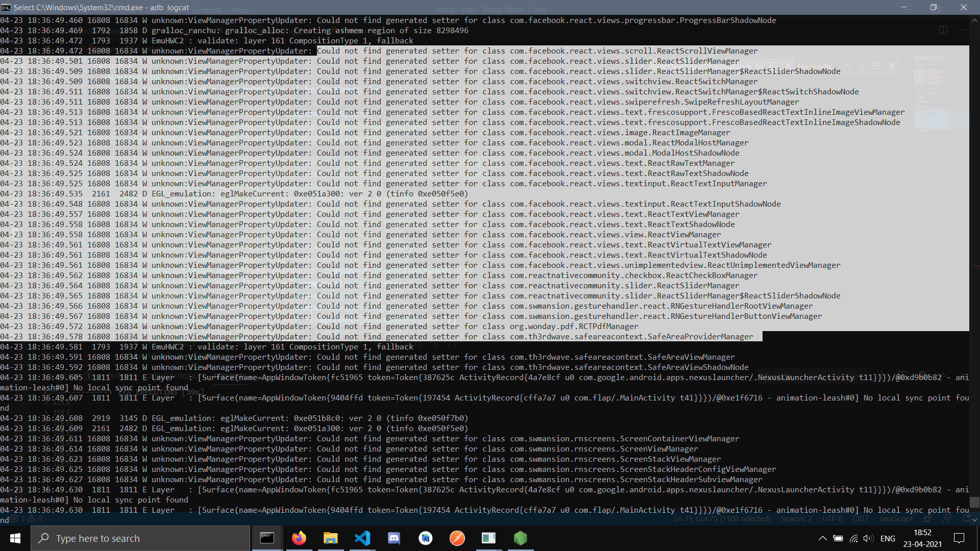Click the emulator window icon beside Postman

[x=488, y=538]
